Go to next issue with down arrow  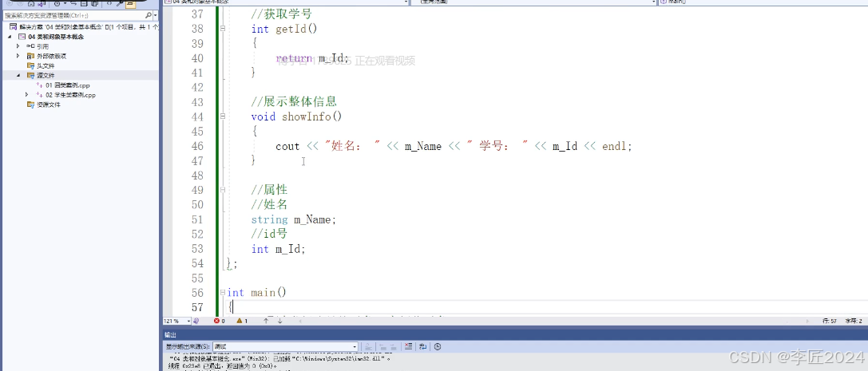coord(280,321)
